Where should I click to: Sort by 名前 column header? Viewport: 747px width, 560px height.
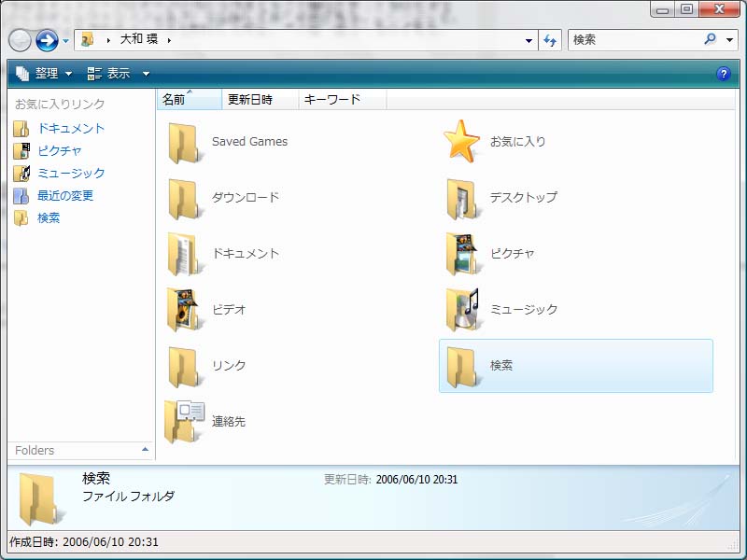coord(175,100)
